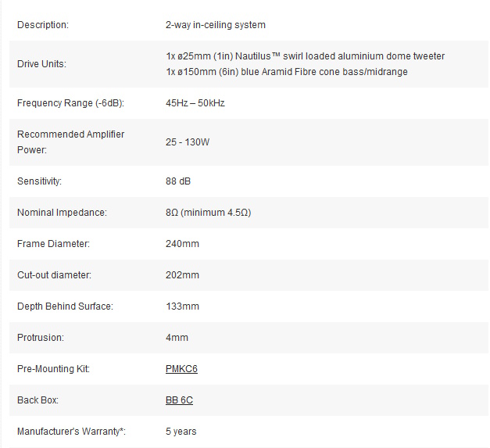This screenshot has width=490, height=448.
Task: Click the "Depth Behind Surface:" label
Action: click(65, 306)
